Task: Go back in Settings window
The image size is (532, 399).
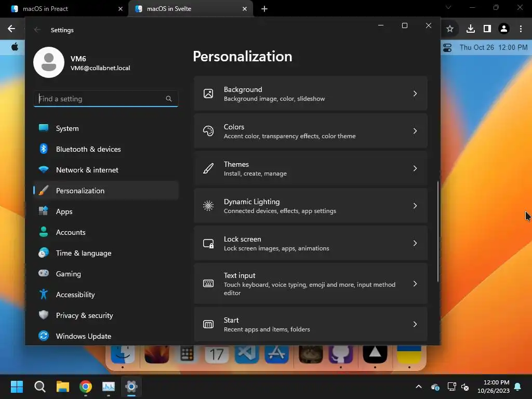Action: point(37,30)
